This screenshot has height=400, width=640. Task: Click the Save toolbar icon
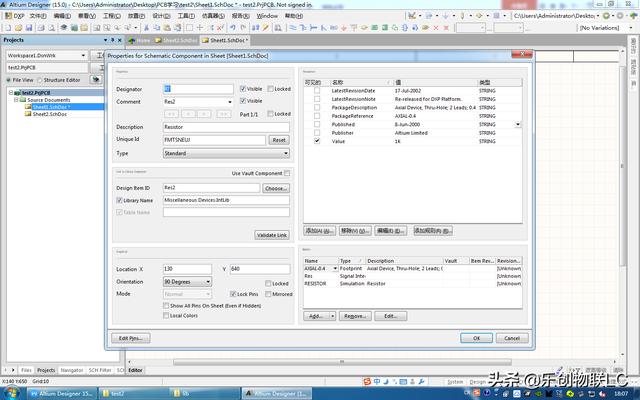click(29, 28)
